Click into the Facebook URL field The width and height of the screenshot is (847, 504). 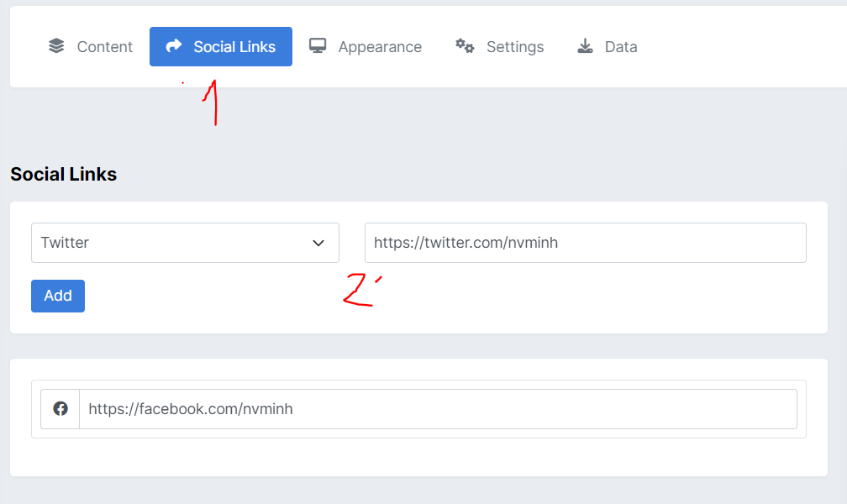[x=437, y=409]
